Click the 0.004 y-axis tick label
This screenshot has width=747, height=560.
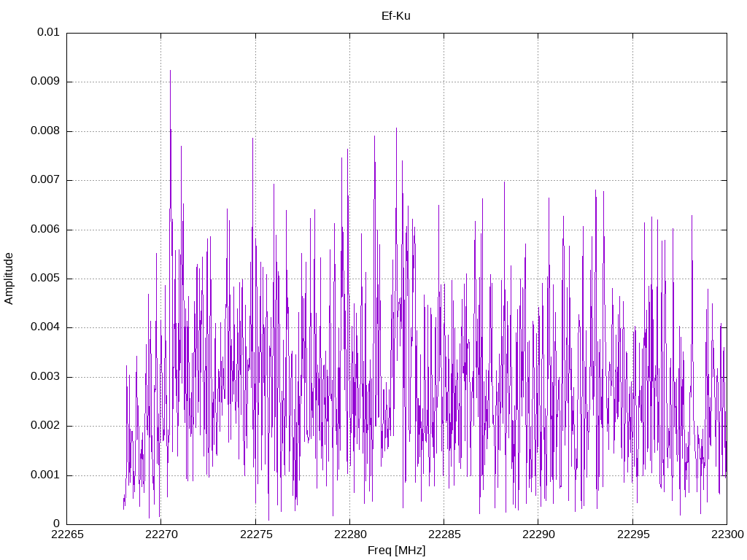coord(44,327)
